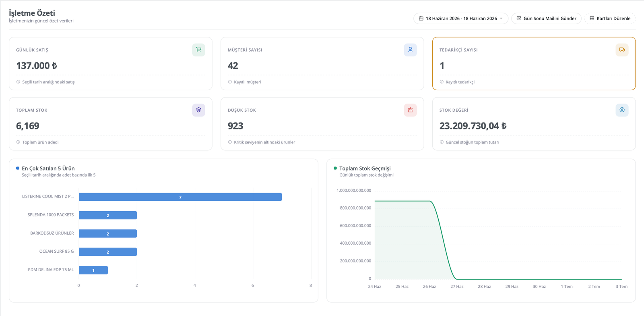Click Gün Sonu Mailini Gönder button
The image size is (644, 316).
pos(546,19)
